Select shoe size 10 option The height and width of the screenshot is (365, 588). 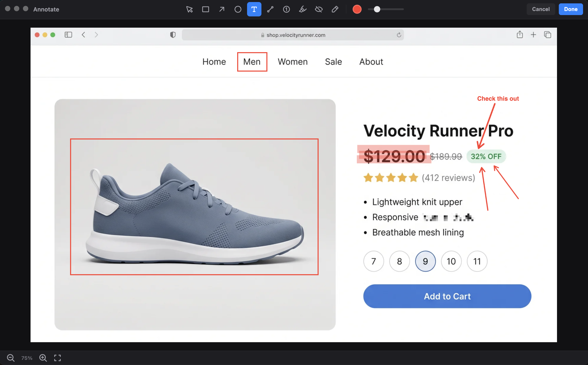(451, 261)
